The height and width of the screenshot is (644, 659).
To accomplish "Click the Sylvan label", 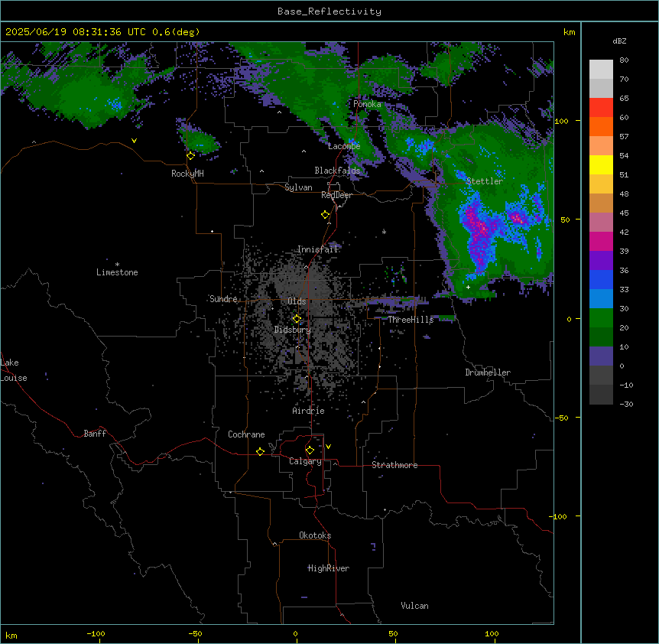I will pyautogui.click(x=298, y=187).
